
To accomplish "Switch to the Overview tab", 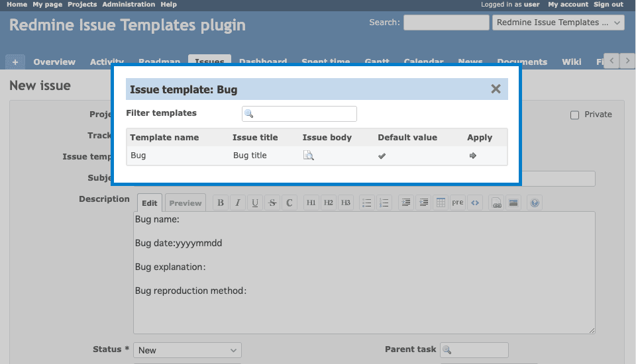I will [54, 62].
